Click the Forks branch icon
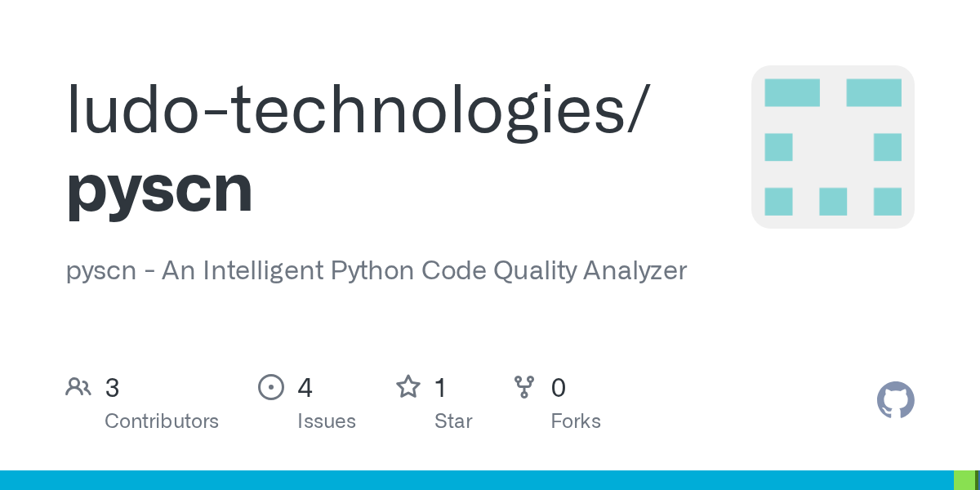This screenshot has width=980, height=490. (x=523, y=387)
